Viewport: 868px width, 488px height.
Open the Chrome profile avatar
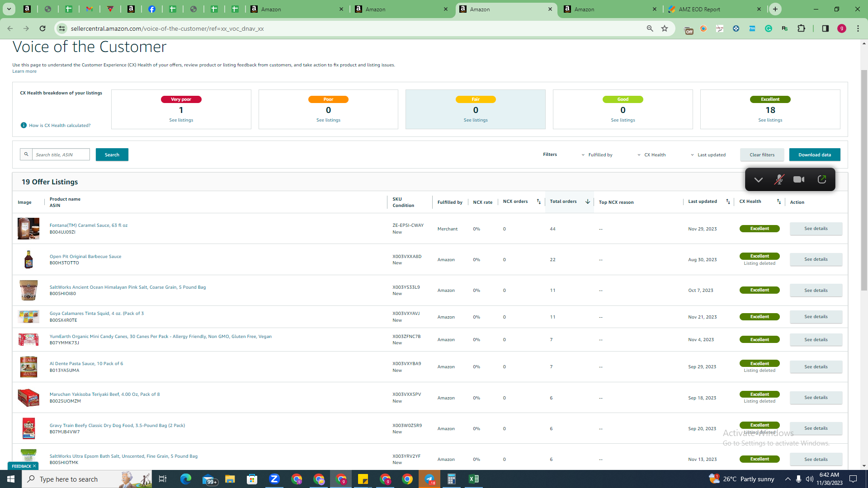click(842, 28)
